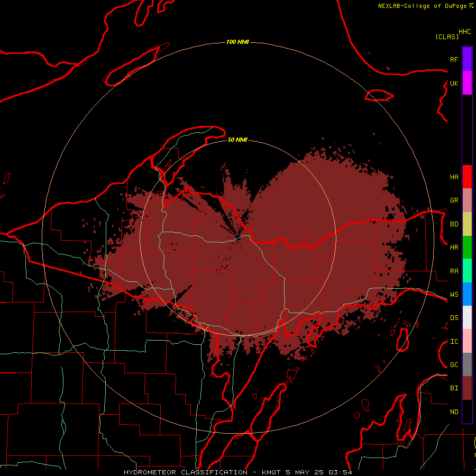Screen dimensions: 476x476
Task: Click the ND black legend swatch
Action: click(x=467, y=411)
